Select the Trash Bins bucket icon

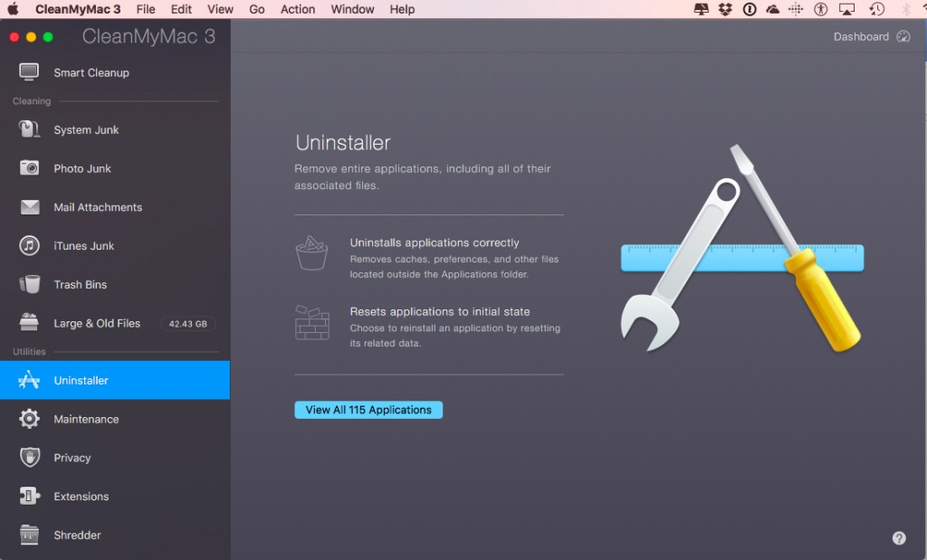(30, 284)
